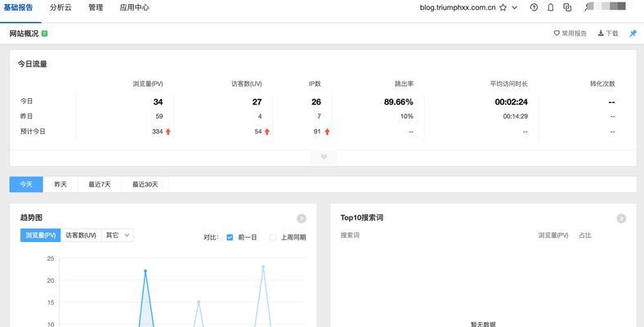Select the 最近7天 date range
This screenshot has height=327, width=644.
(x=100, y=185)
